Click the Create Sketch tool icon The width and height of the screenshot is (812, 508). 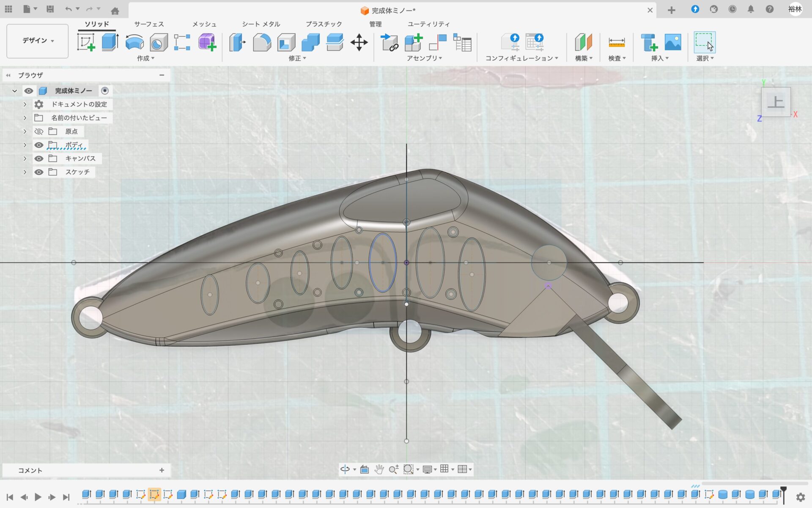(x=86, y=42)
